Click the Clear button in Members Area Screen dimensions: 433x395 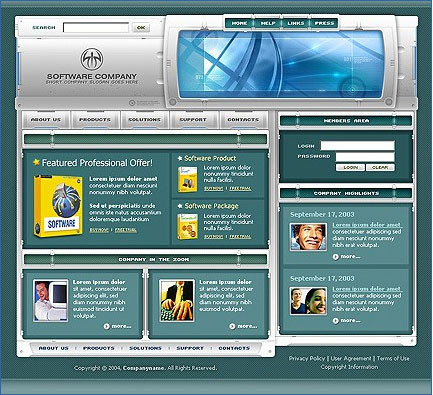(x=380, y=168)
